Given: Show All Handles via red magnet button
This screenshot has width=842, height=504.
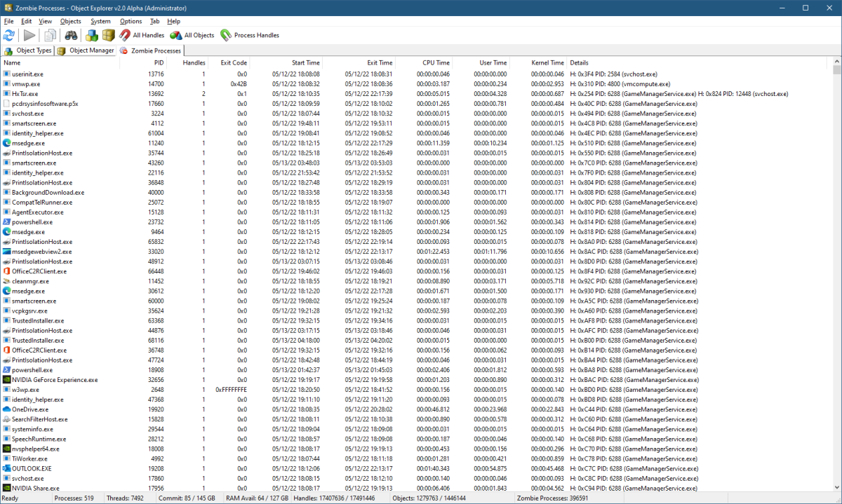Looking at the screenshot, I should pos(141,35).
